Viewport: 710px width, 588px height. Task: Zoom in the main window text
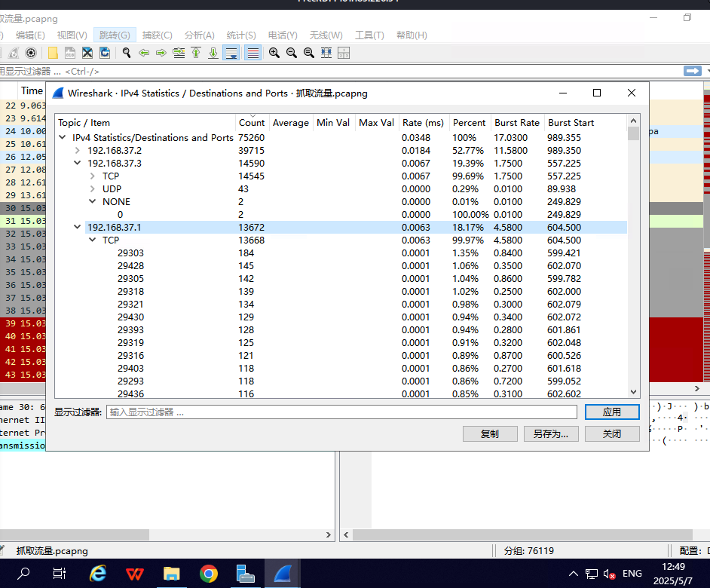click(274, 53)
